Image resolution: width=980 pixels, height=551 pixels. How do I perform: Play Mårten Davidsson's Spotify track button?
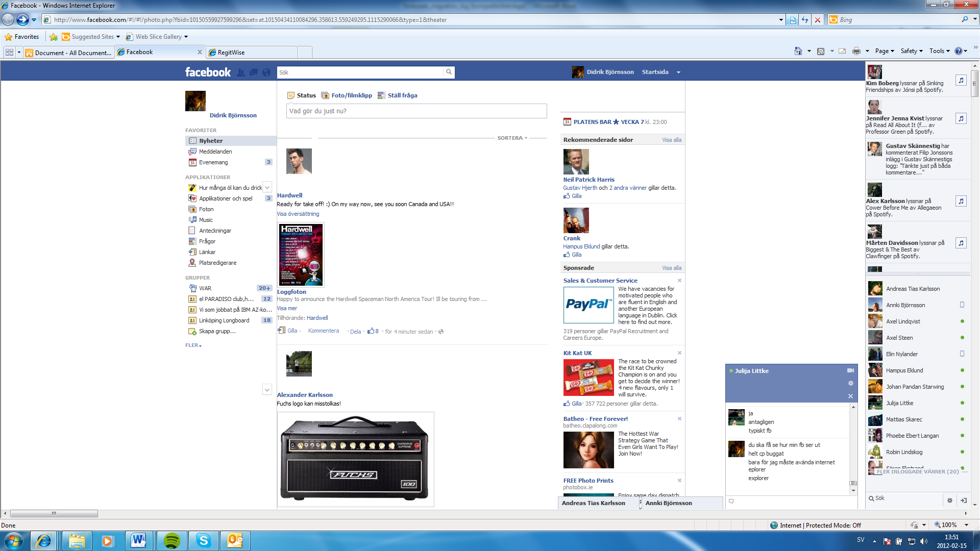pyautogui.click(x=961, y=243)
